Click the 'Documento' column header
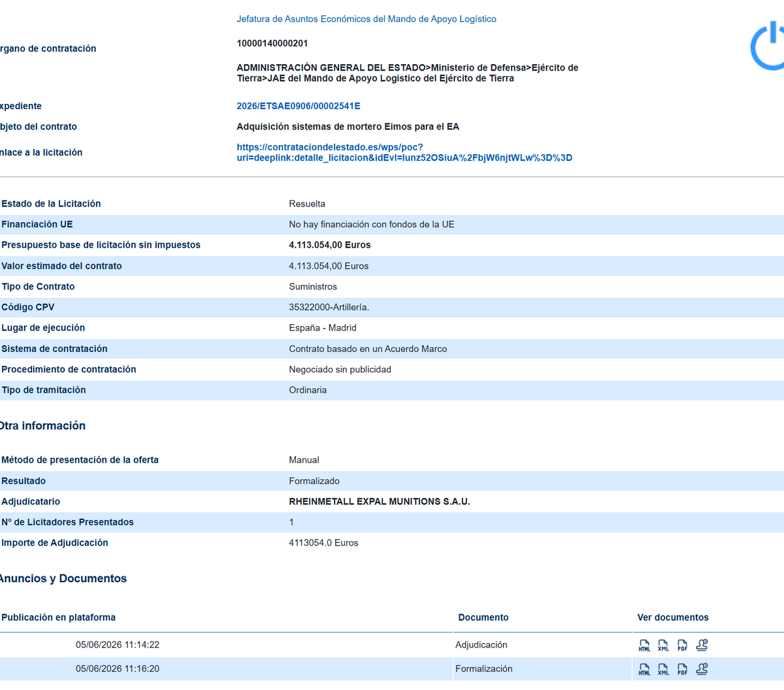The height and width of the screenshot is (690, 784). [483, 617]
